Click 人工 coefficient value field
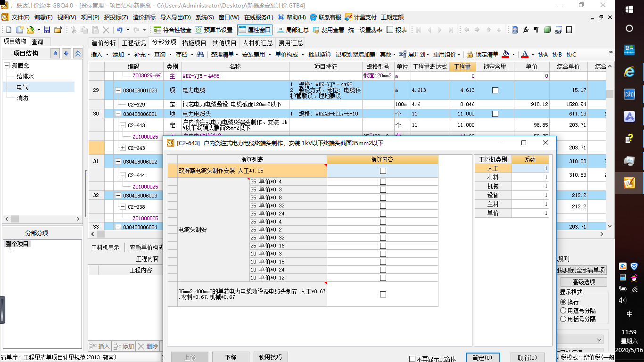Image resolution: width=644 pixels, height=362 pixels. pos(530,168)
